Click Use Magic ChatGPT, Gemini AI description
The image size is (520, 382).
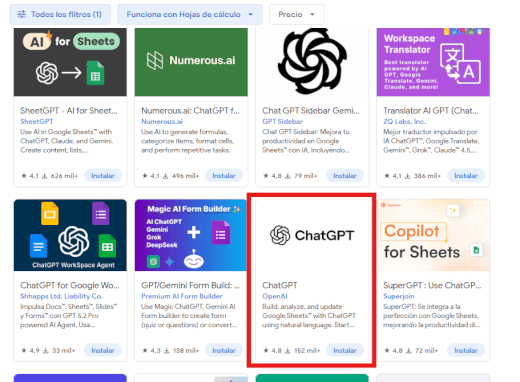pos(189,316)
